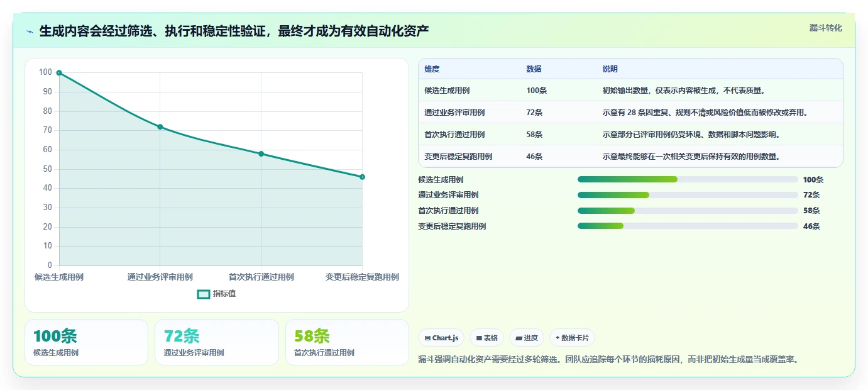Image resolution: width=868 pixels, height=390 pixels.
Task: Click the header title about 生成内容会经过筛选
Action: pyautogui.click(x=234, y=31)
